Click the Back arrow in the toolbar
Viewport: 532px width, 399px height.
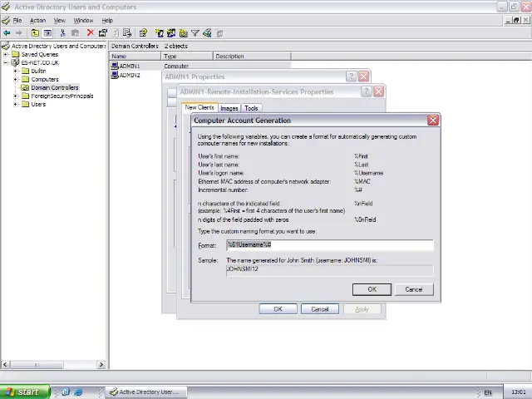[7, 33]
